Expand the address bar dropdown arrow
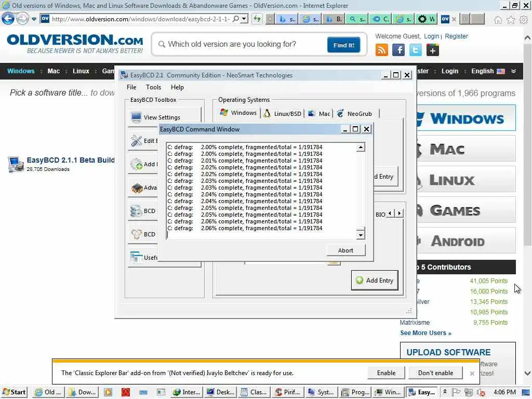This screenshot has height=399, width=532. 244,19
